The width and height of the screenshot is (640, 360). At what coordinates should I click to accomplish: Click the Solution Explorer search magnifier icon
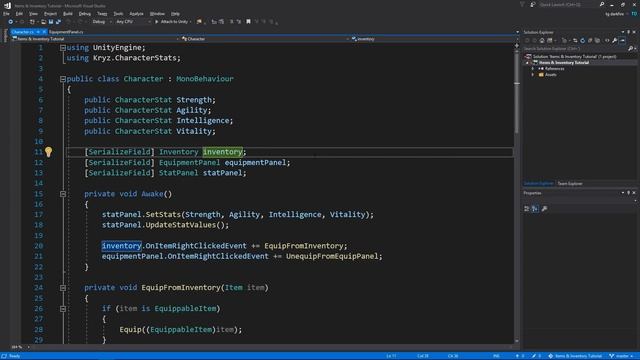631,49
